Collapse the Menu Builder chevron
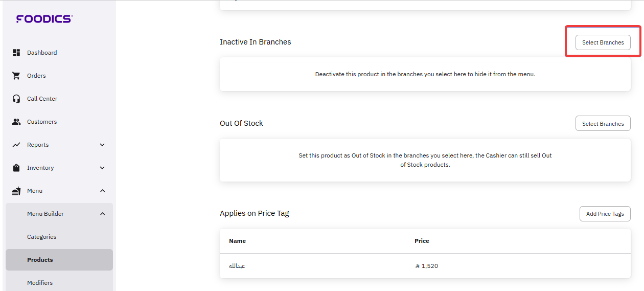The width and height of the screenshot is (644, 291). [102, 214]
